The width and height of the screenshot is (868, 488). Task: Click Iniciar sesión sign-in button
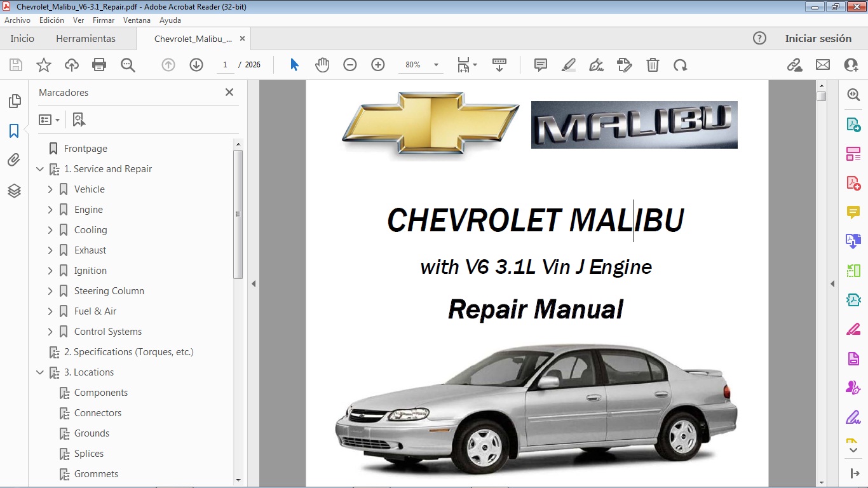tap(818, 38)
